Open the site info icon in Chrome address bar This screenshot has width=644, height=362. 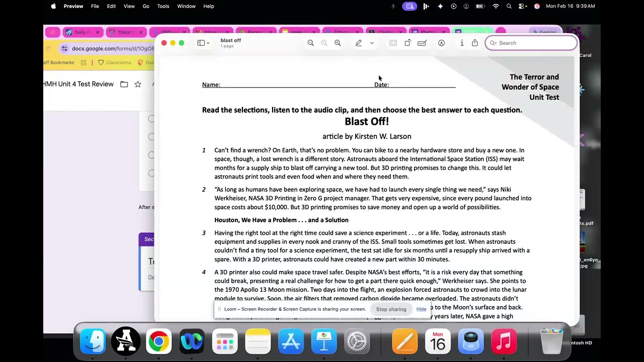coord(64,49)
